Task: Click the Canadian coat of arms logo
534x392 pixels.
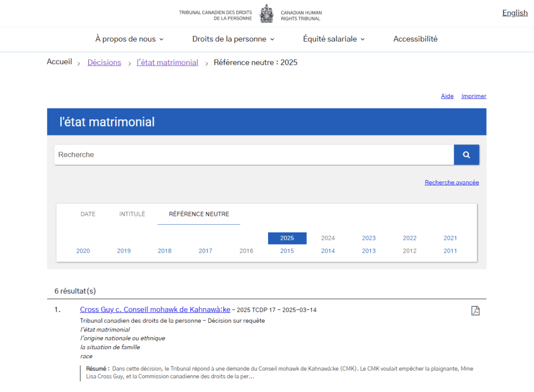Action: [266, 14]
